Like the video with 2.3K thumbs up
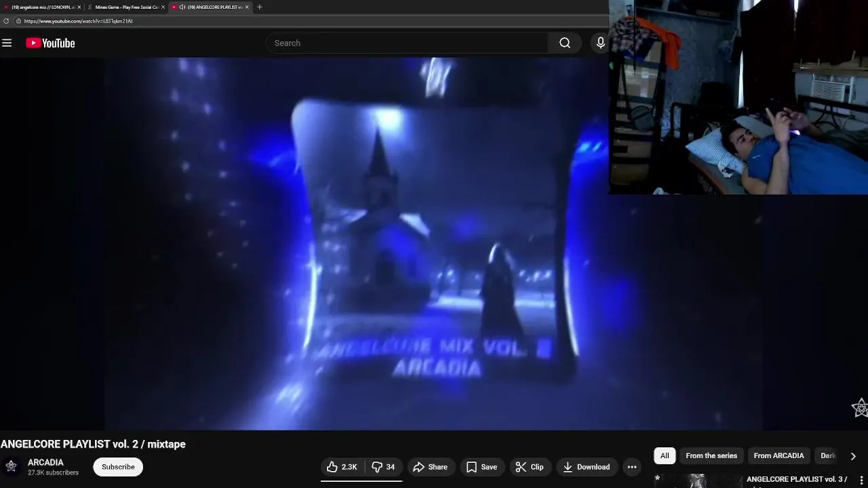 coord(342,467)
